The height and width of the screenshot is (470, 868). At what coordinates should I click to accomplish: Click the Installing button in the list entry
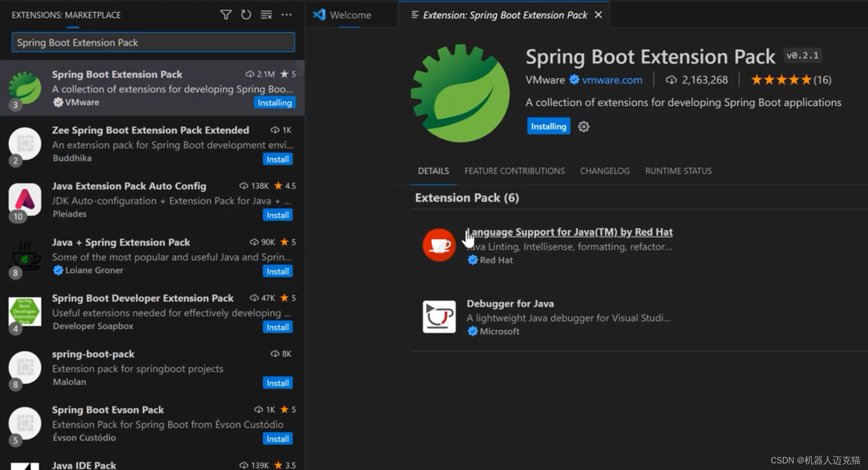[274, 103]
